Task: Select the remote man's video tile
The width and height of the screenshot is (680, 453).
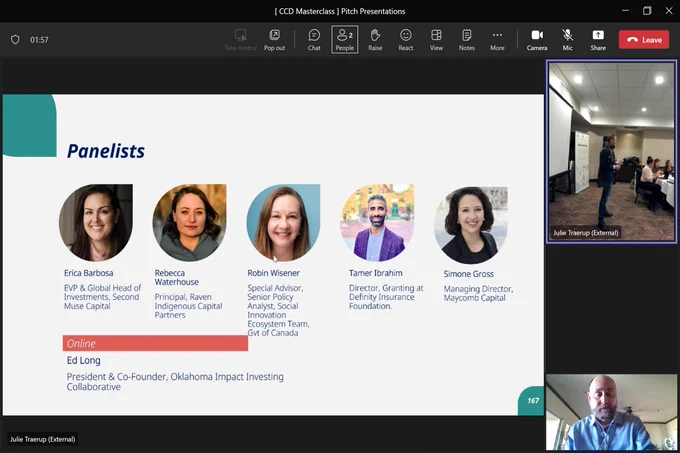Action: tap(611, 412)
